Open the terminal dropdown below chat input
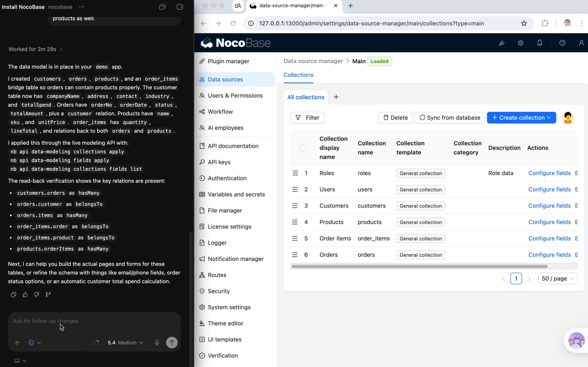 tap(21, 361)
